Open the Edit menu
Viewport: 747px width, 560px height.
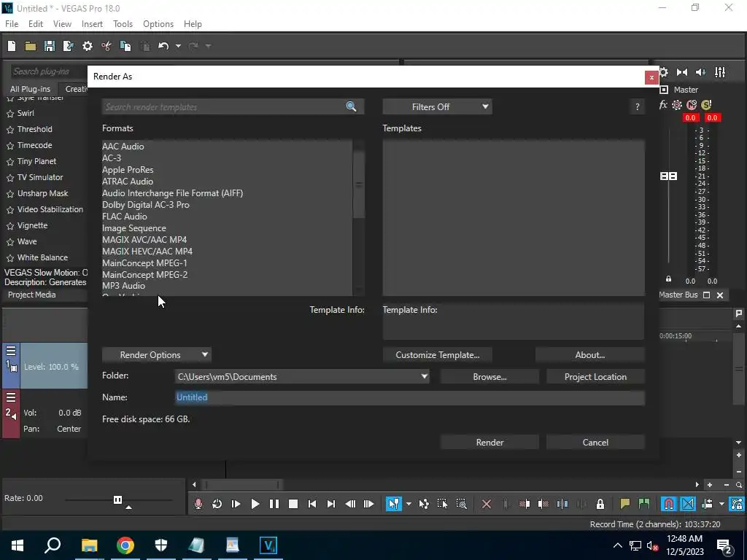pos(36,24)
